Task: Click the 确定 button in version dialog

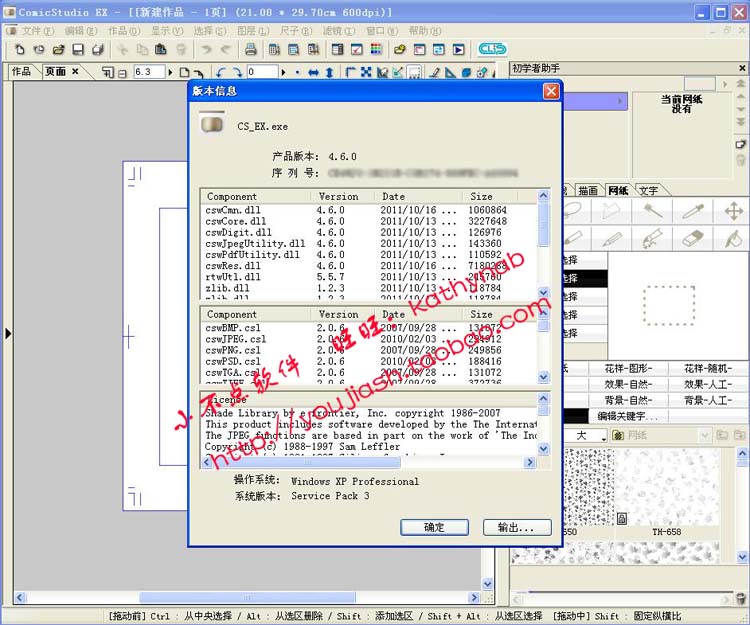Action: click(x=434, y=527)
